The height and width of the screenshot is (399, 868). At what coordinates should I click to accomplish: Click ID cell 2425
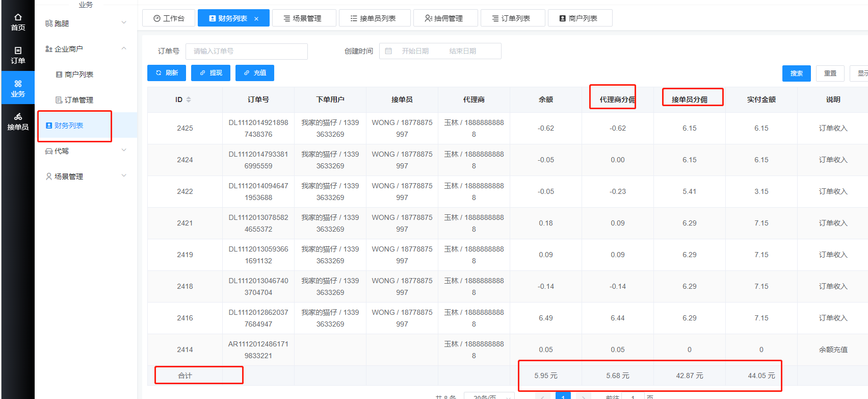click(185, 128)
